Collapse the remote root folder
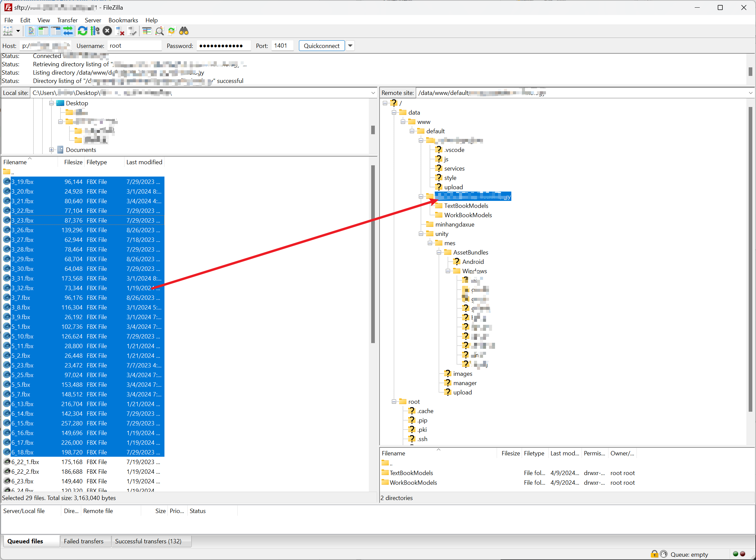 point(394,402)
